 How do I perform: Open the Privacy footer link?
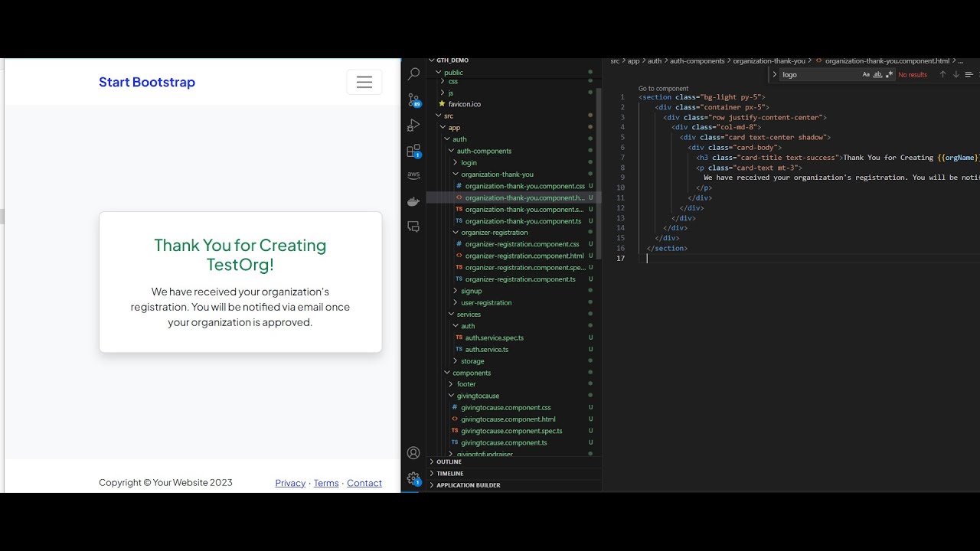tap(290, 483)
